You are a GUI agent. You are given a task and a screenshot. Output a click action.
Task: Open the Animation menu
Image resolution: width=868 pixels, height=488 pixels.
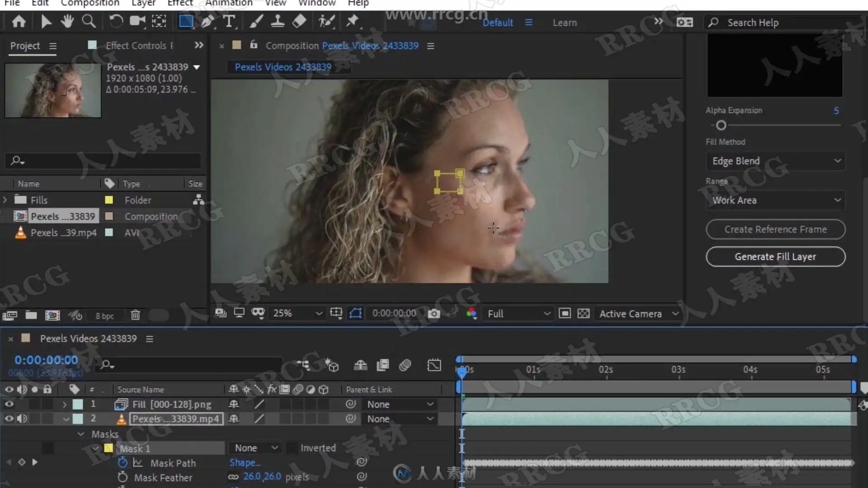tap(229, 3)
